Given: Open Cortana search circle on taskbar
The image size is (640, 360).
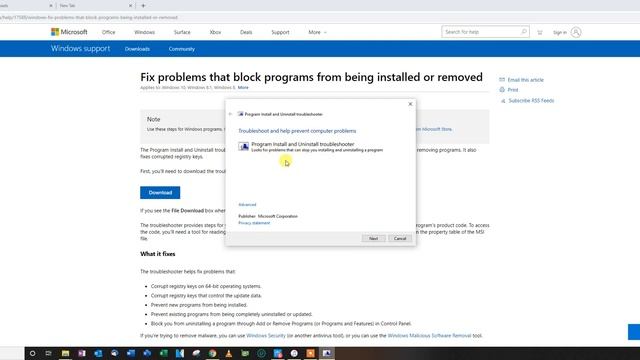Looking at the screenshot, I should [x=32, y=353].
